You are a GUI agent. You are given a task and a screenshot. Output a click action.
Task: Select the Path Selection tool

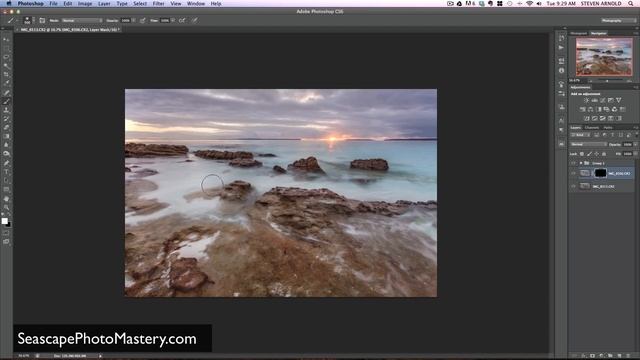(x=6, y=180)
